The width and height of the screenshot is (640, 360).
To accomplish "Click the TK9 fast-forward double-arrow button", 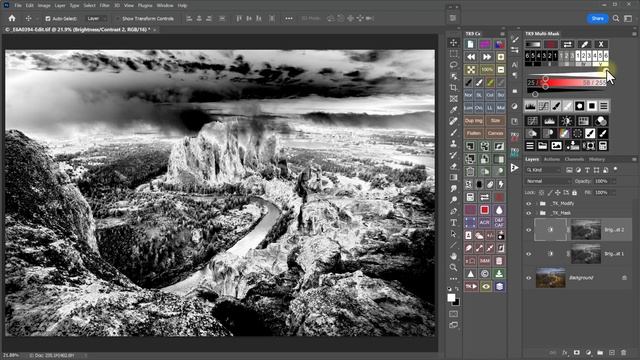I will (486, 57).
